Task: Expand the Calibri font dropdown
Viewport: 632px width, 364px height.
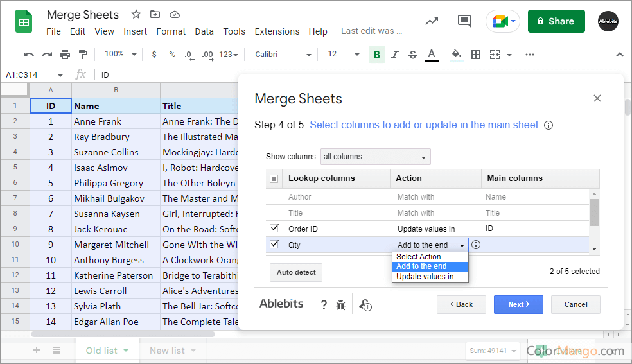Action: click(x=283, y=55)
